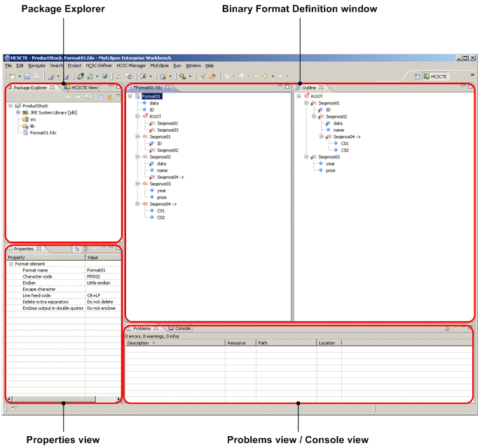Click the Endian value Little endian

[100, 283]
